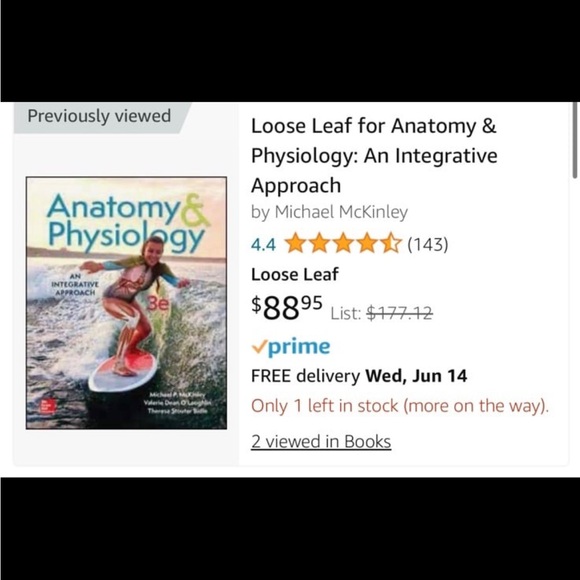Click the FREE delivery Wed, Jun 14 text
Viewport: 580px width, 580px height.
[x=359, y=376]
